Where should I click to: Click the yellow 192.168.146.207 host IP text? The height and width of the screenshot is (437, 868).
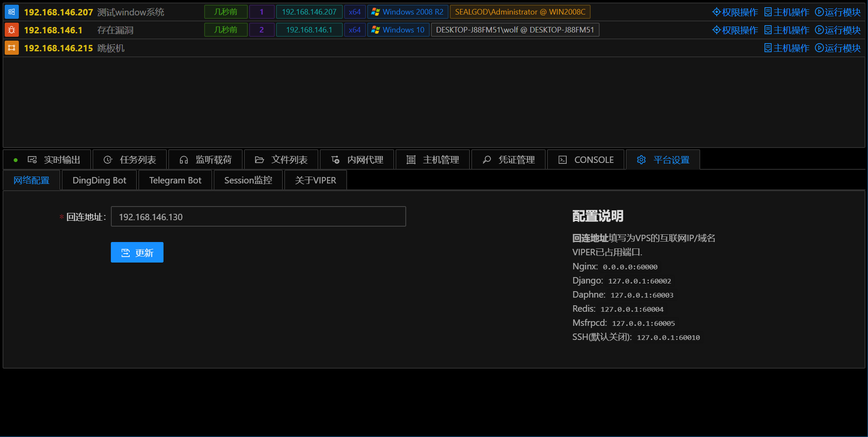(x=59, y=12)
